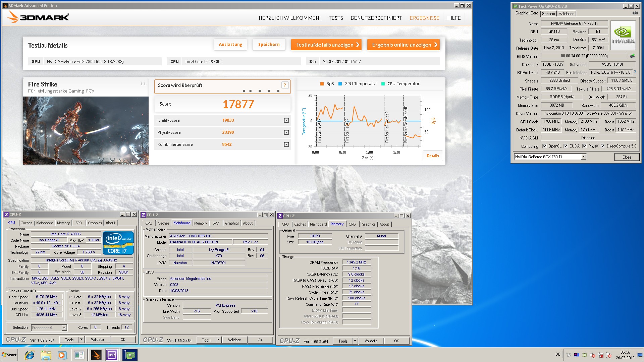644x362 pixels.
Task: Click the DE language indicator in the taskbar
Action: pos(558,354)
